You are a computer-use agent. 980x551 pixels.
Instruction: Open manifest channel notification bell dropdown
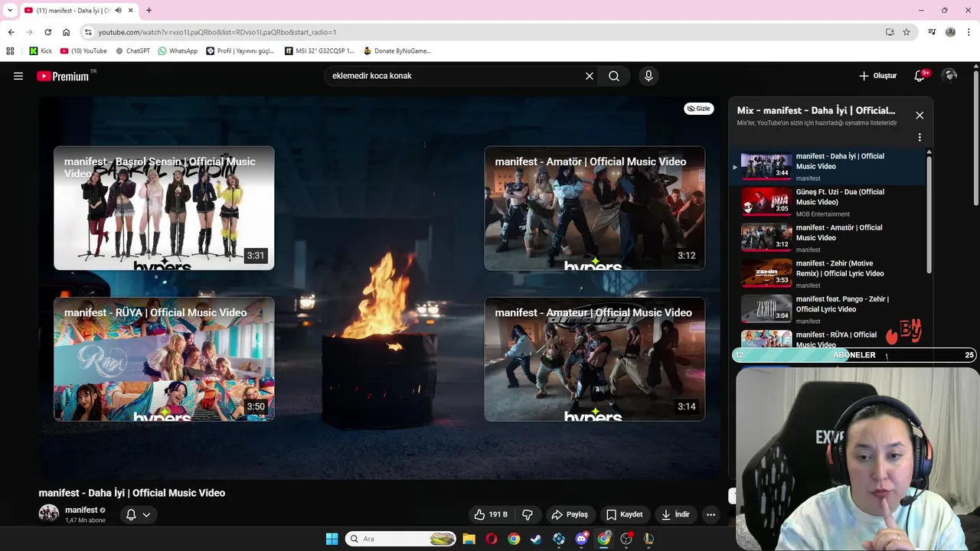point(138,514)
